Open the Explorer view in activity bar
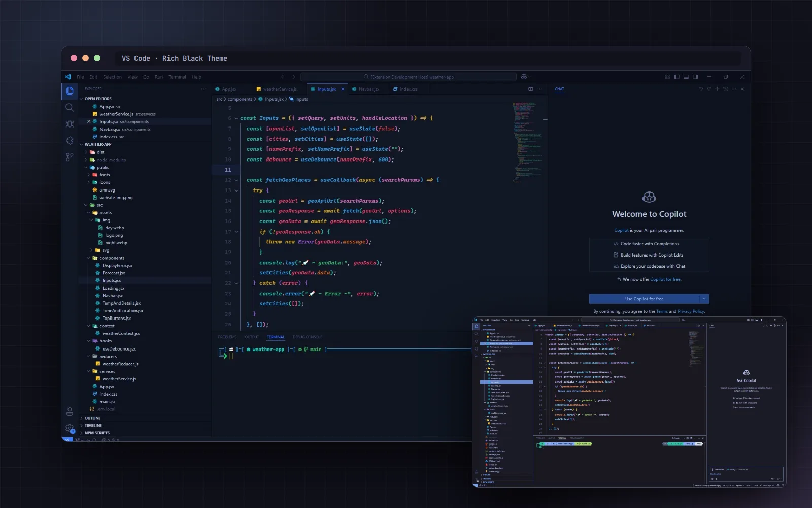812x508 pixels. coord(70,91)
